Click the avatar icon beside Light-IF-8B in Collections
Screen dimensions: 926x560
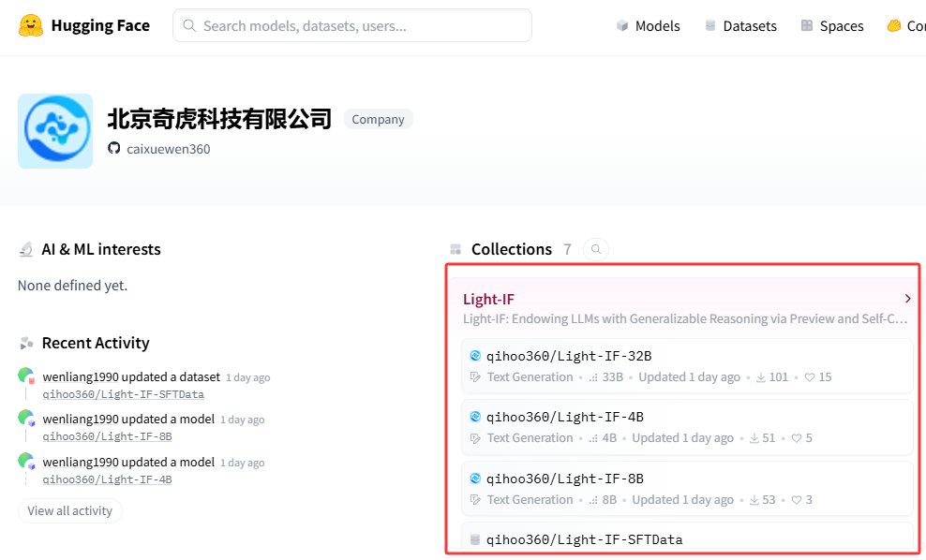tap(475, 478)
